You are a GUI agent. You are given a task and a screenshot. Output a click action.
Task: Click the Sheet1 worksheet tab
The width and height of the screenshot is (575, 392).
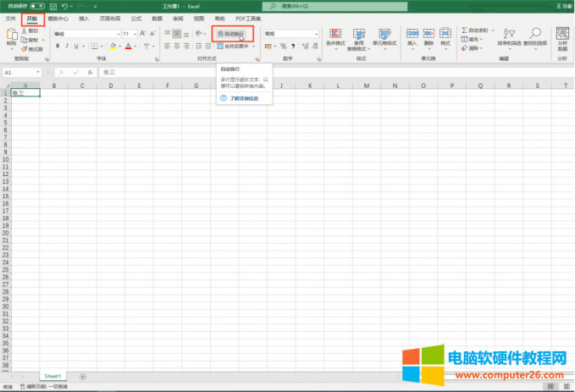53,376
